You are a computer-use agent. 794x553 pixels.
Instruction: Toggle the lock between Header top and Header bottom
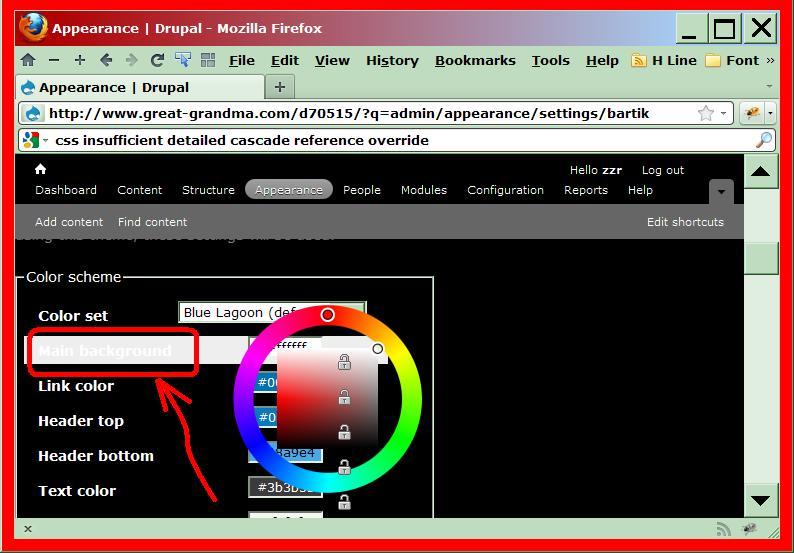pos(344,432)
